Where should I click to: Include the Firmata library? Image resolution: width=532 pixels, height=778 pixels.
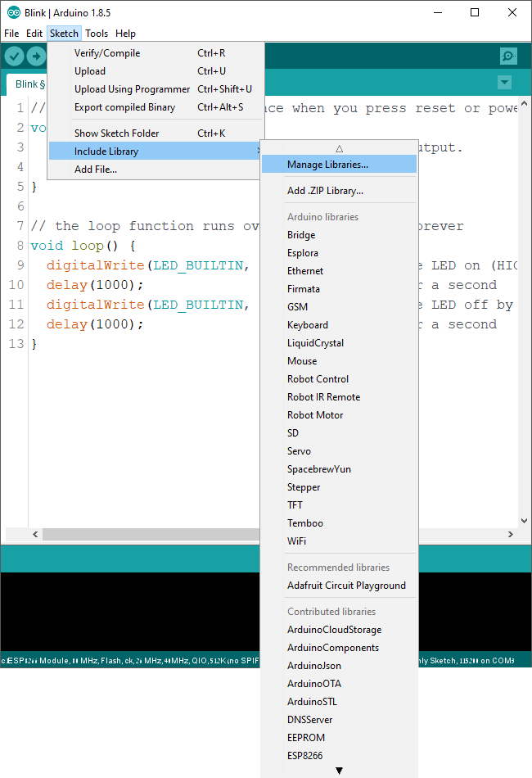339,289
